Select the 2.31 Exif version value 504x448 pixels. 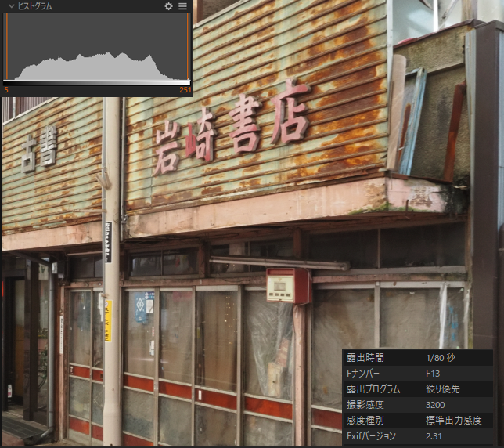[x=434, y=436]
